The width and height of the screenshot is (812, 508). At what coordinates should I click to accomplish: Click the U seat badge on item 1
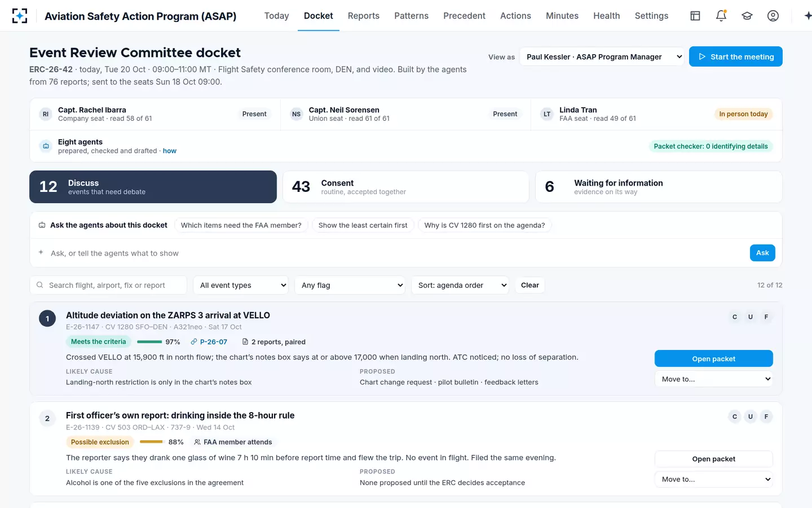(x=751, y=317)
